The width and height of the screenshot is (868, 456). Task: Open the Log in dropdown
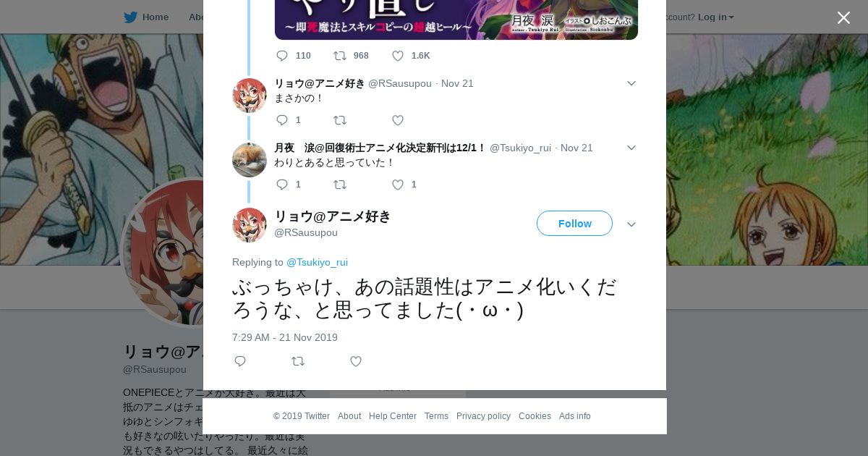click(x=716, y=17)
